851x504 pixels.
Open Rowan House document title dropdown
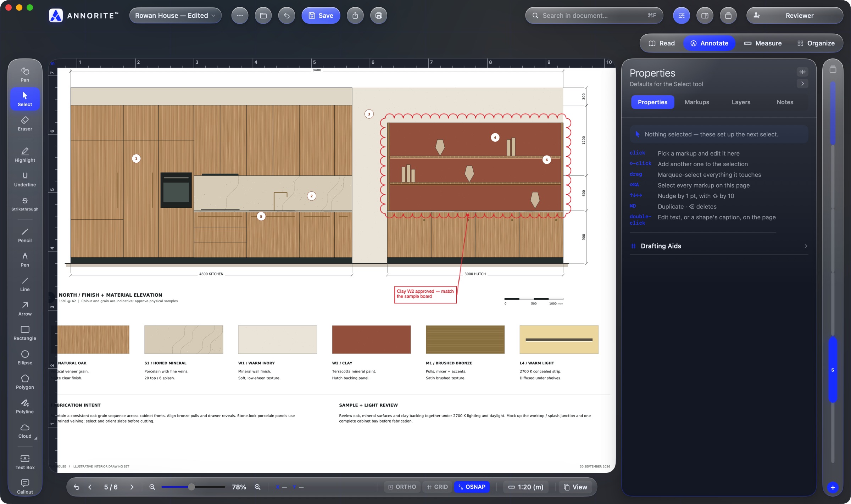point(175,16)
